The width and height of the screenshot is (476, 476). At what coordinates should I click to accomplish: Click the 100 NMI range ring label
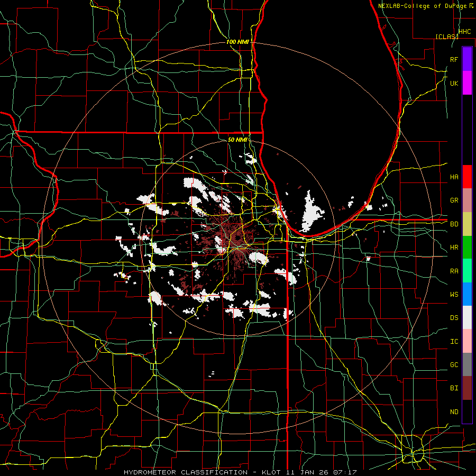[237, 42]
